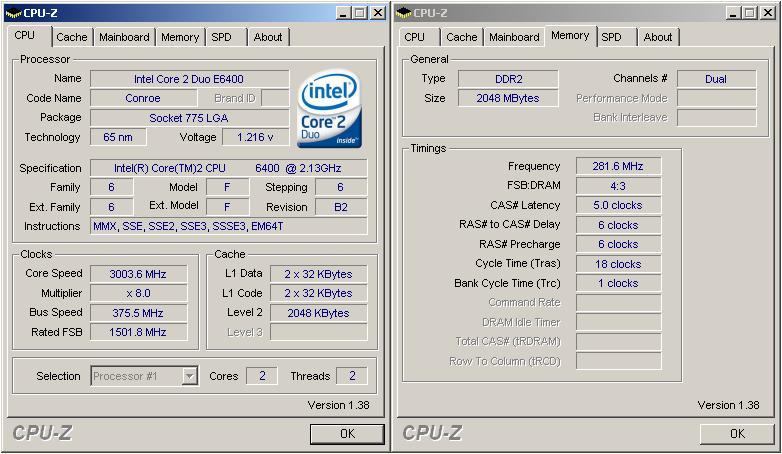Click the Code Name value 'Conroe'
This screenshot has height=454, width=782.
[x=143, y=98]
